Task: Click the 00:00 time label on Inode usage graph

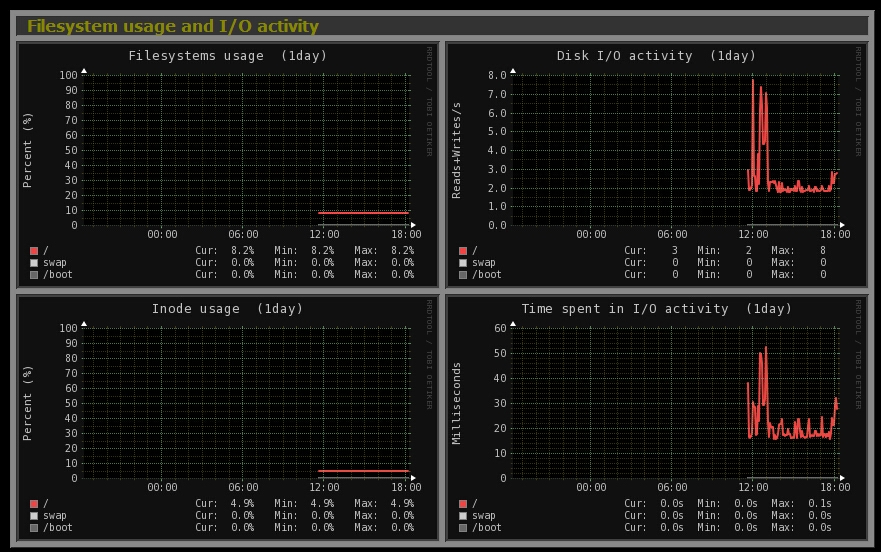Action: (x=162, y=487)
